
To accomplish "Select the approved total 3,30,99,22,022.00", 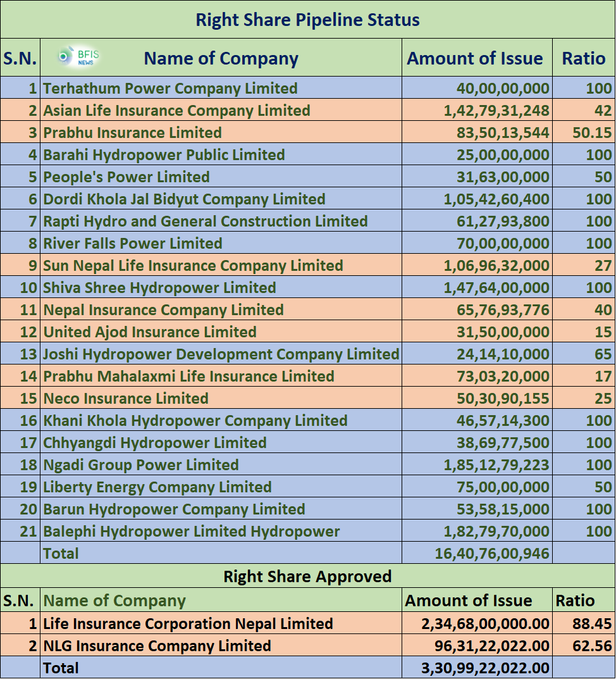I will [x=485, y=668].
